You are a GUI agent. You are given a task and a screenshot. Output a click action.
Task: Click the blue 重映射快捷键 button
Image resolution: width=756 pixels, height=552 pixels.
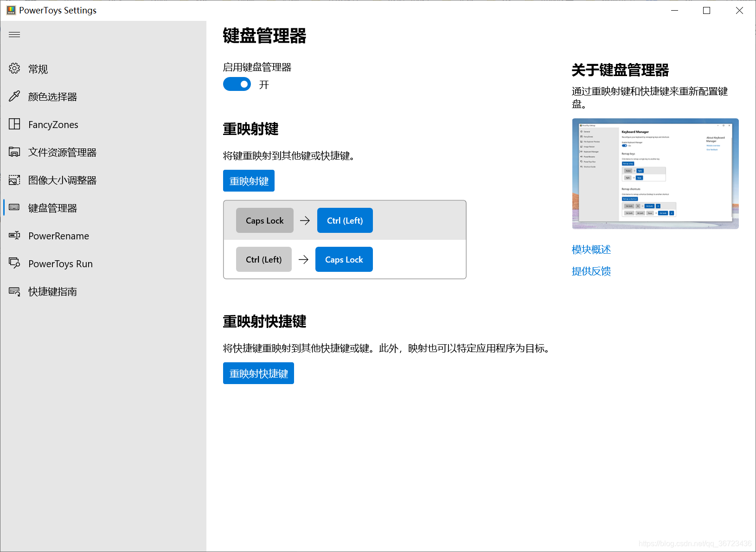258,373
